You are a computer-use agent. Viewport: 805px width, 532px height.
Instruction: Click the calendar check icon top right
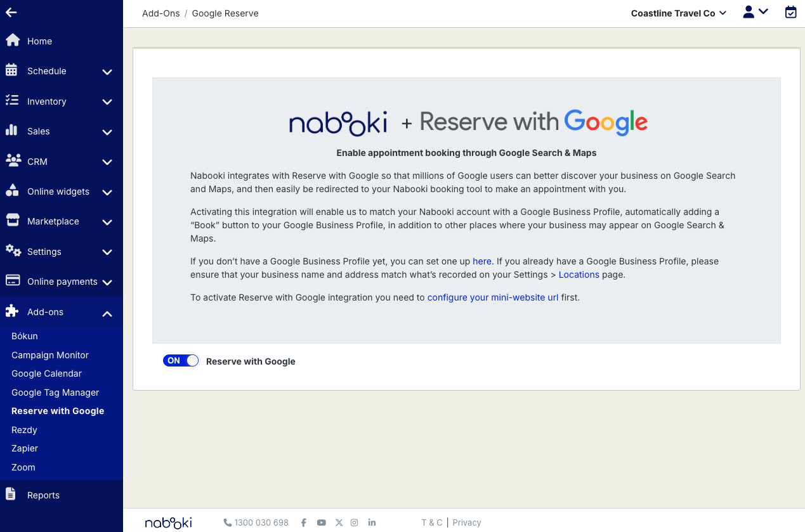click(790, 12)
